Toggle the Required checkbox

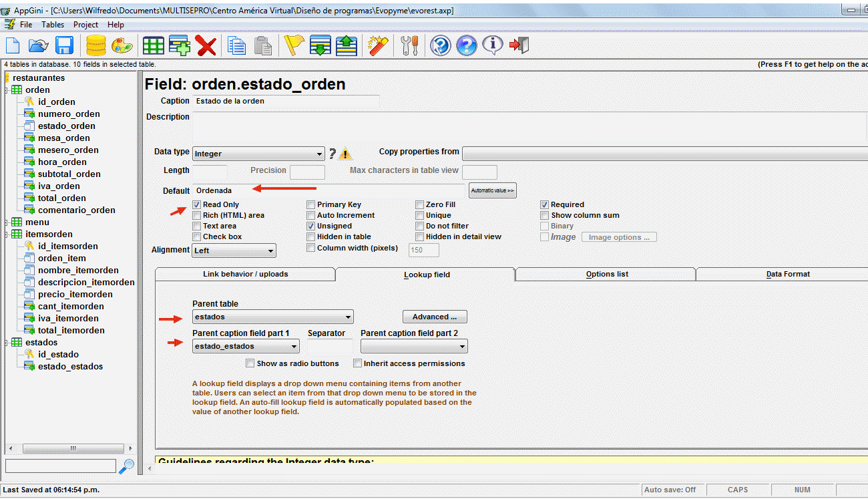[x=545, y=204]
